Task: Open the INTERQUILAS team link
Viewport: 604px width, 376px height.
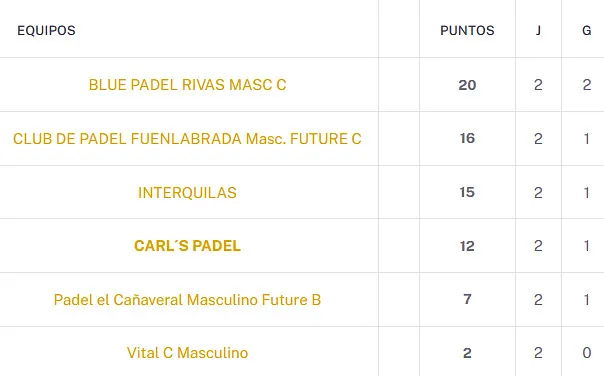Action: pyautogui.click(x=187, y=193)
